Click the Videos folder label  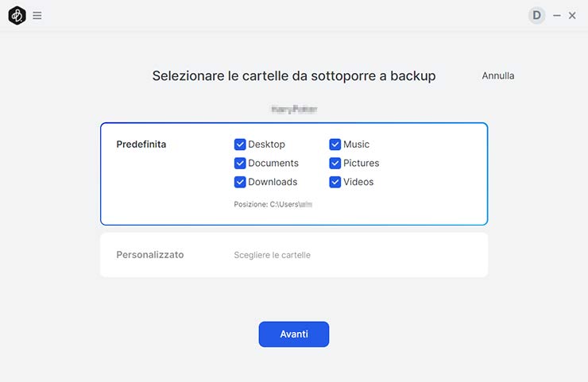(x=358, y=182)
